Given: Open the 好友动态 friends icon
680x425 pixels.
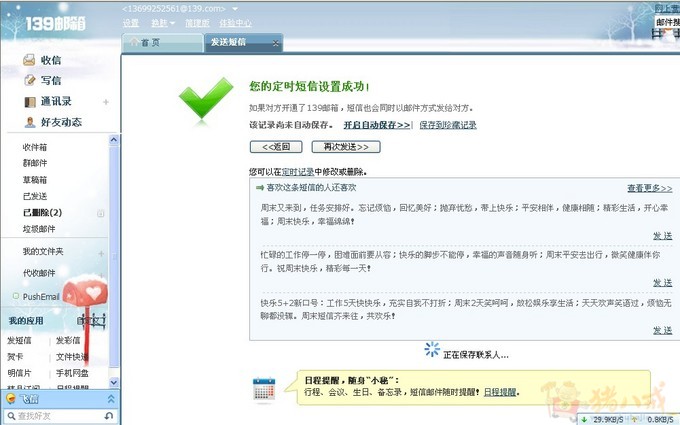Looking at the screenshot, I should click(x=30, y=122).
